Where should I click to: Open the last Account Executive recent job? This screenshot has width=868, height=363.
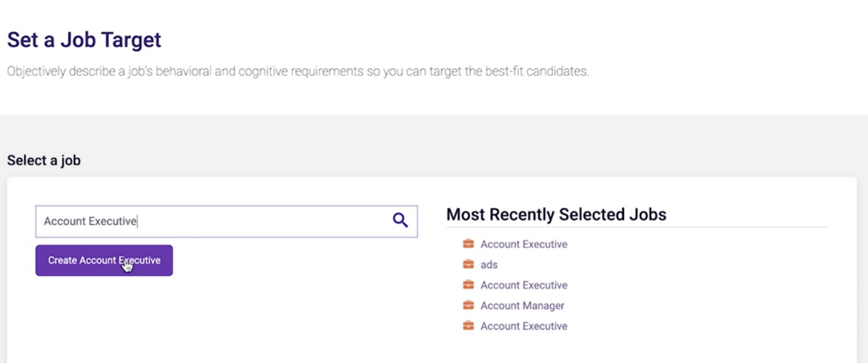(x=524, y=327)
